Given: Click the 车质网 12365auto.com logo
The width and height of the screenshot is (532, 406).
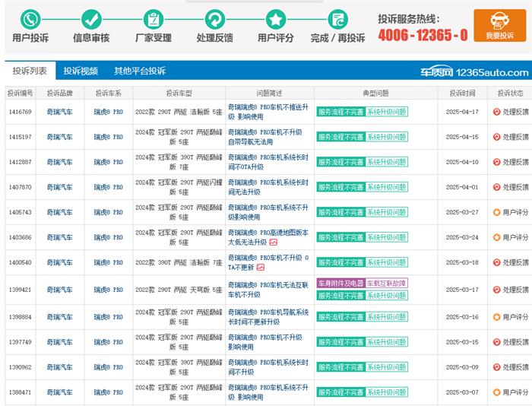Looking at the screenshot, I should coord(474,72).
